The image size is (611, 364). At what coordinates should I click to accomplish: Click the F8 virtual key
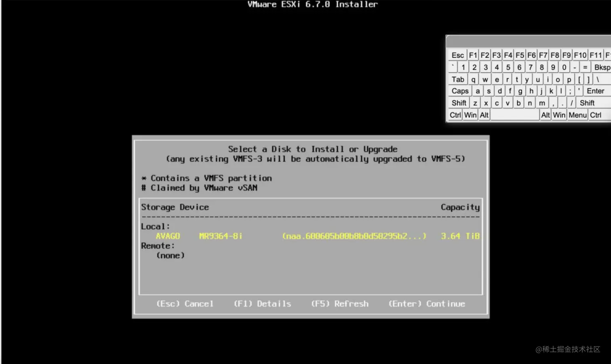click(555, 55)
